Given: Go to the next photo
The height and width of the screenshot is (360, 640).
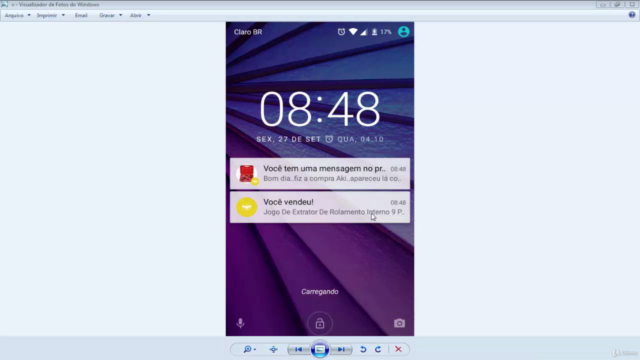Looking at the screenshot, I should (341, 349).
